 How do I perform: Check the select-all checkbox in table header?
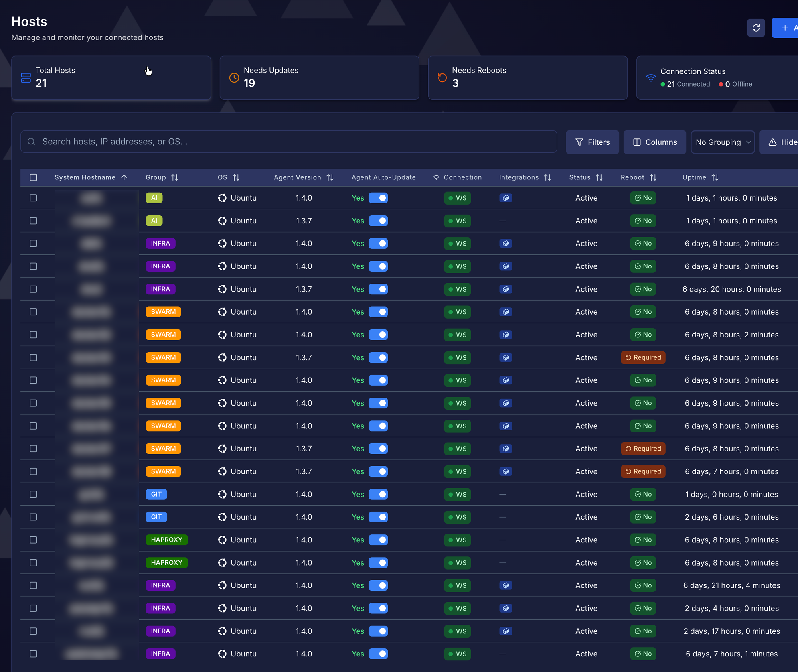(34, 177)
